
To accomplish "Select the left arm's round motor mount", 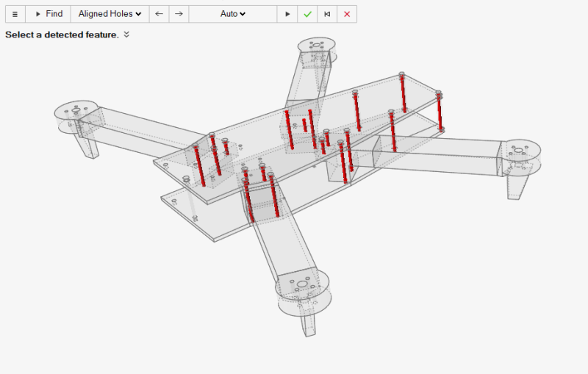I will pyautogui.click(x=76, y=111).
